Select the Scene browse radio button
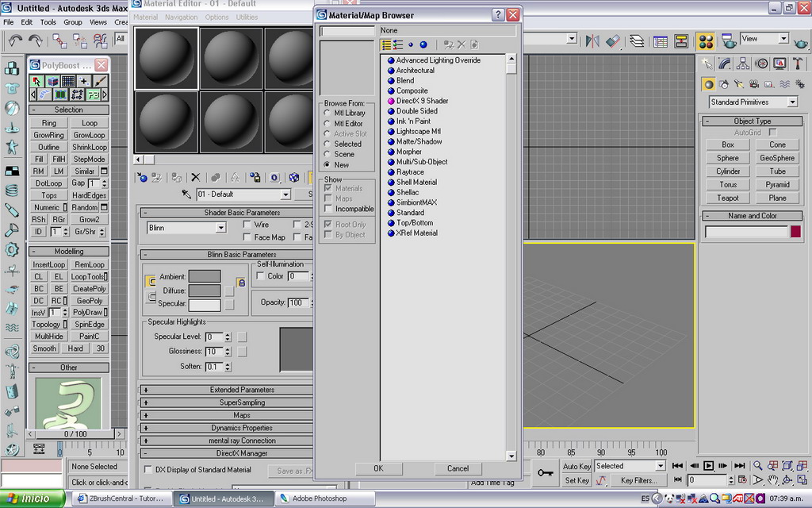Viewport: 812px width, 508px height. click(327, 155)
